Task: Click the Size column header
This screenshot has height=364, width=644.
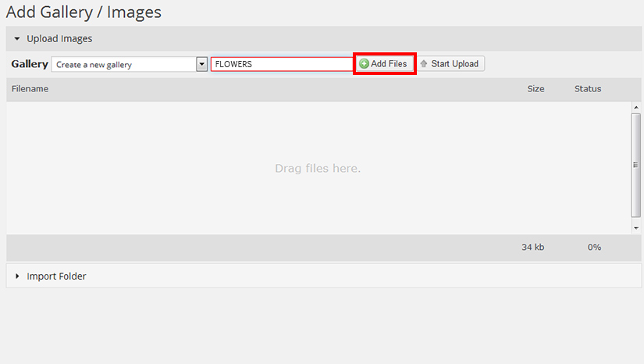Action: coord(535,89)
